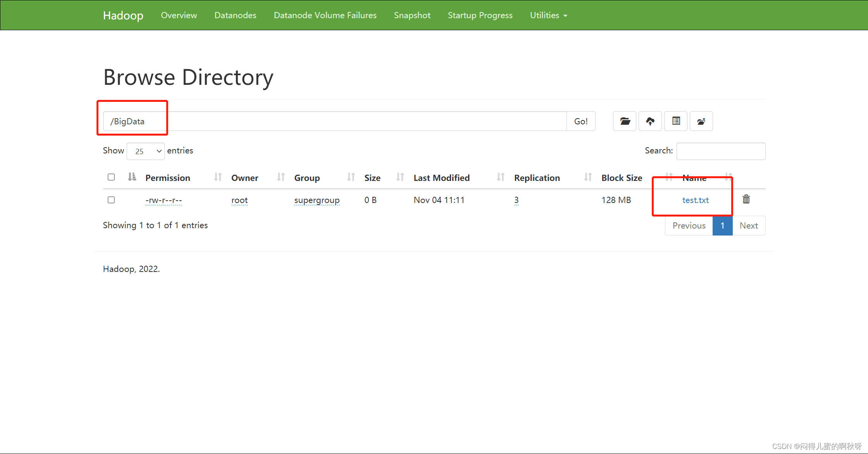This screenshot has width=868, height=454.
Task: Click into the Search input field
Action: (721, 151)
